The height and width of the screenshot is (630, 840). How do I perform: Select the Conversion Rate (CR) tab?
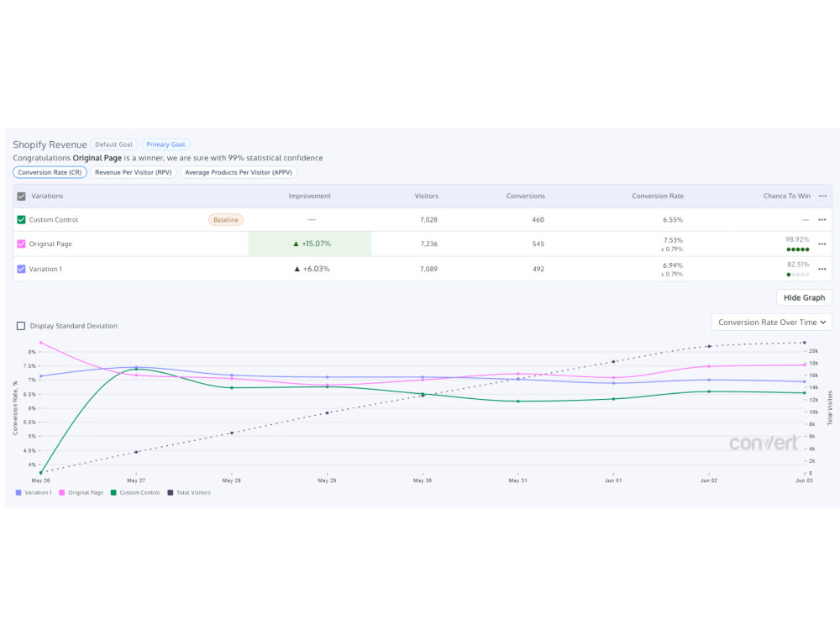[50, 172]
